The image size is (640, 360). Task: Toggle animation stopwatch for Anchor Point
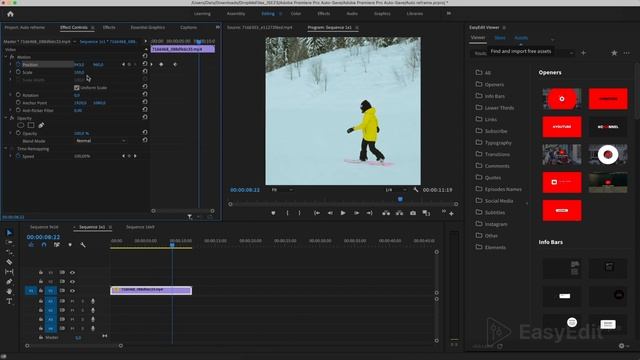(x=18, y=102)
